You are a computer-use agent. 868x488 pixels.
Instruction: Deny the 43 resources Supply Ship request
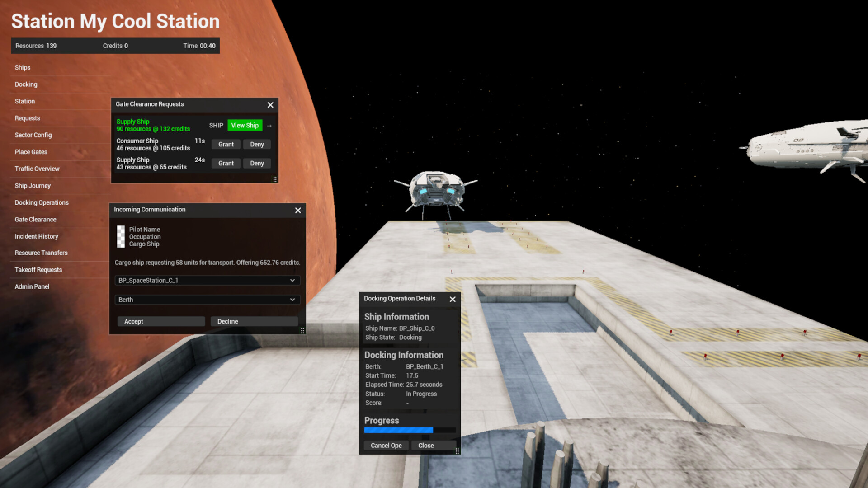click(257, 164)
